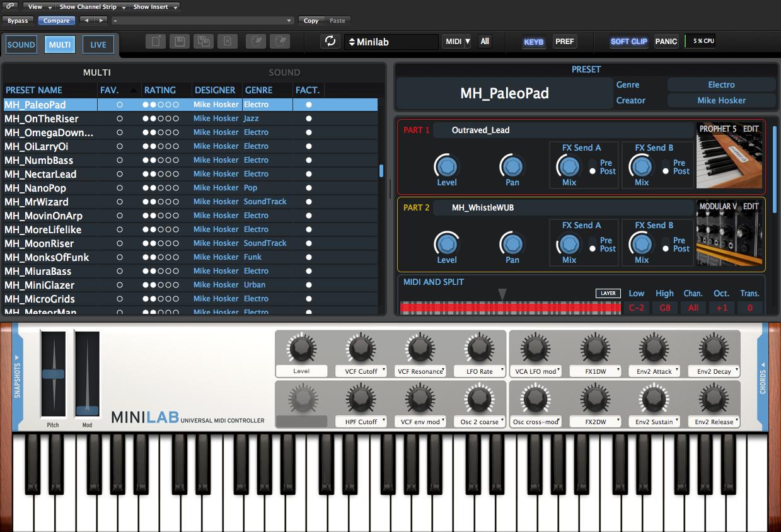Click the export preset icon
Screen dimensions: 781x532
pos(279,42)
